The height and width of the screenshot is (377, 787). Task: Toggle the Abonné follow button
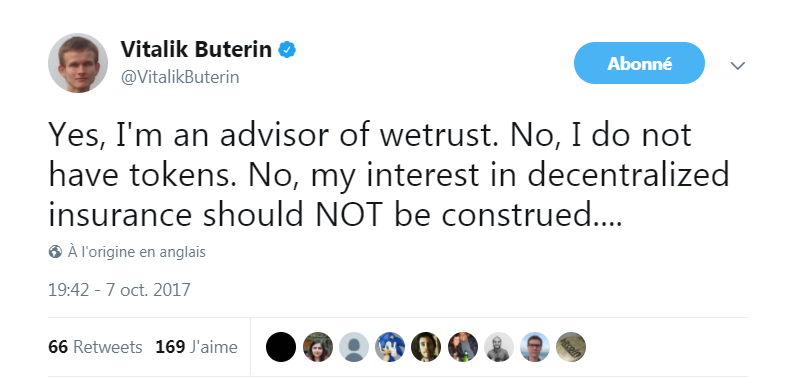pos(639,63)
